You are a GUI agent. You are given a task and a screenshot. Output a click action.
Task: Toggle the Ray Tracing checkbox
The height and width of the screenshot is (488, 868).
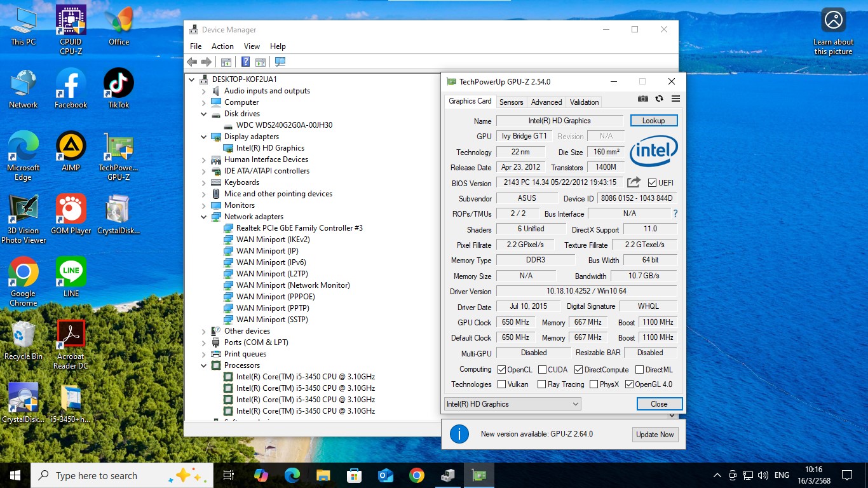pos(541,384)
